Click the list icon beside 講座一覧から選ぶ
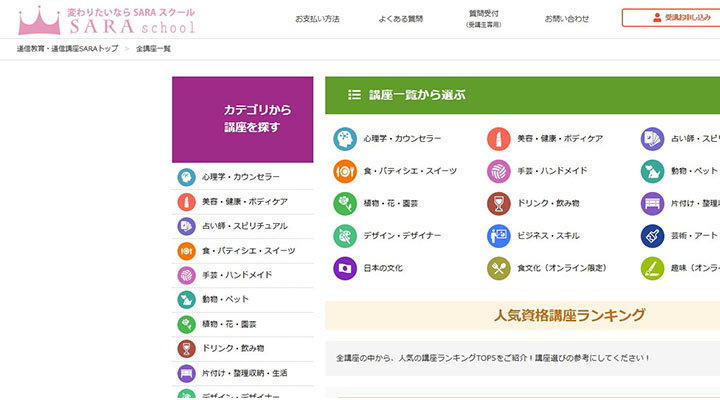 point(354,95)
